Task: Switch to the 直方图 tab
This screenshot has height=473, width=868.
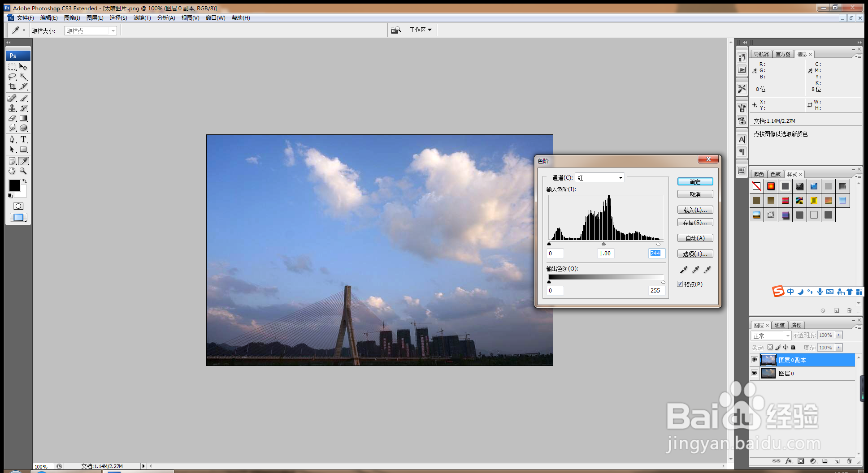Action: pyautogui.click(x=783, y=54)
